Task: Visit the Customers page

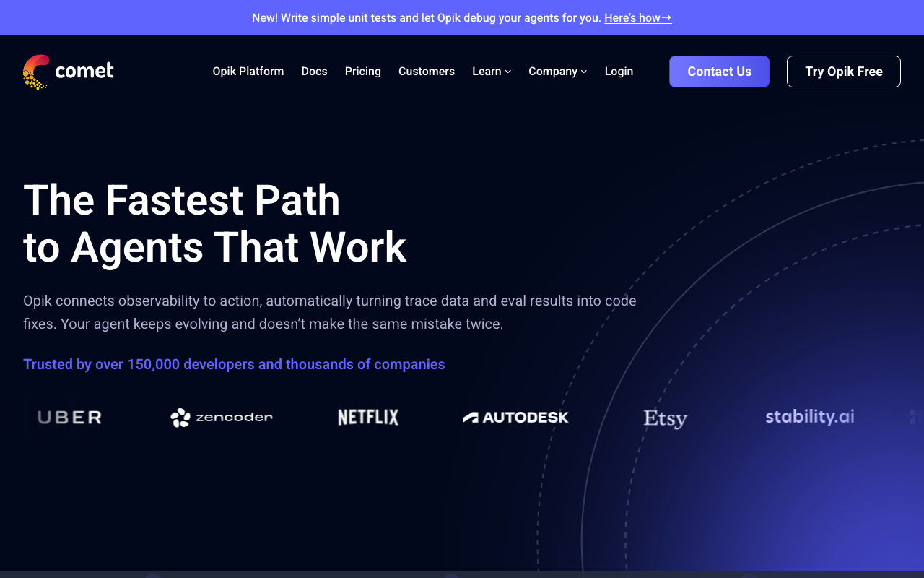Action: pyautogui.click(x=427, y=72)
